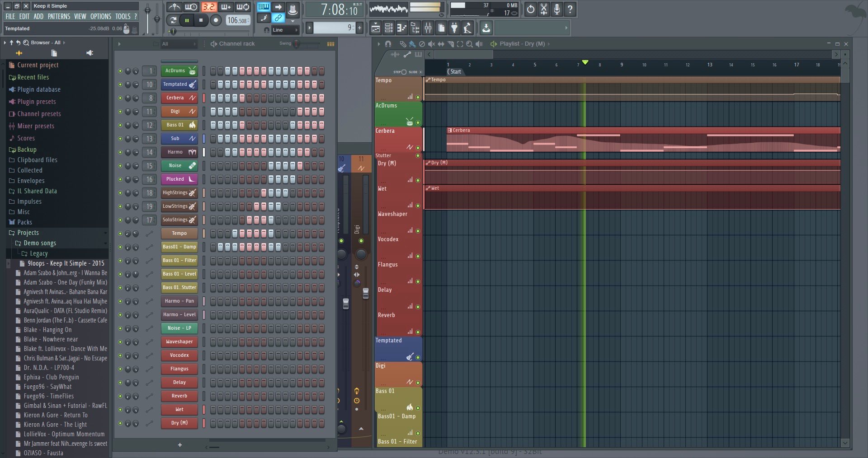
Task: Open the channel rack All filter dropdown
Action: [x=179, y=44]
